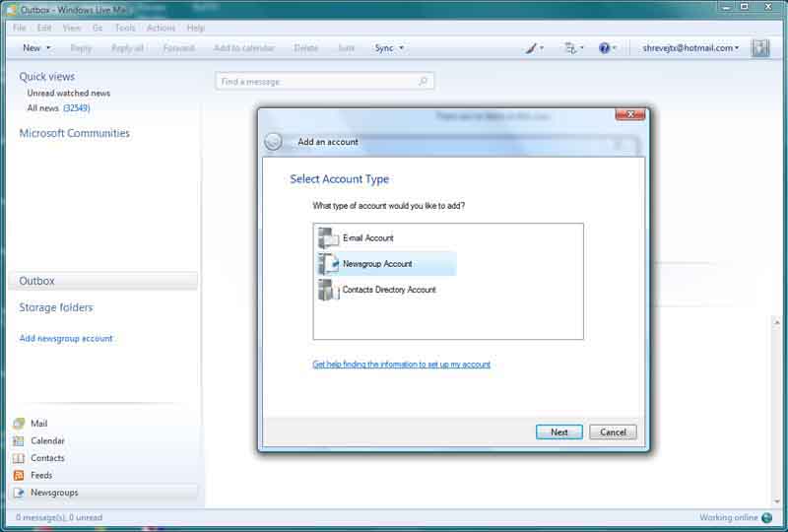
Task: Open the Go menu
Action: [98, 28]
